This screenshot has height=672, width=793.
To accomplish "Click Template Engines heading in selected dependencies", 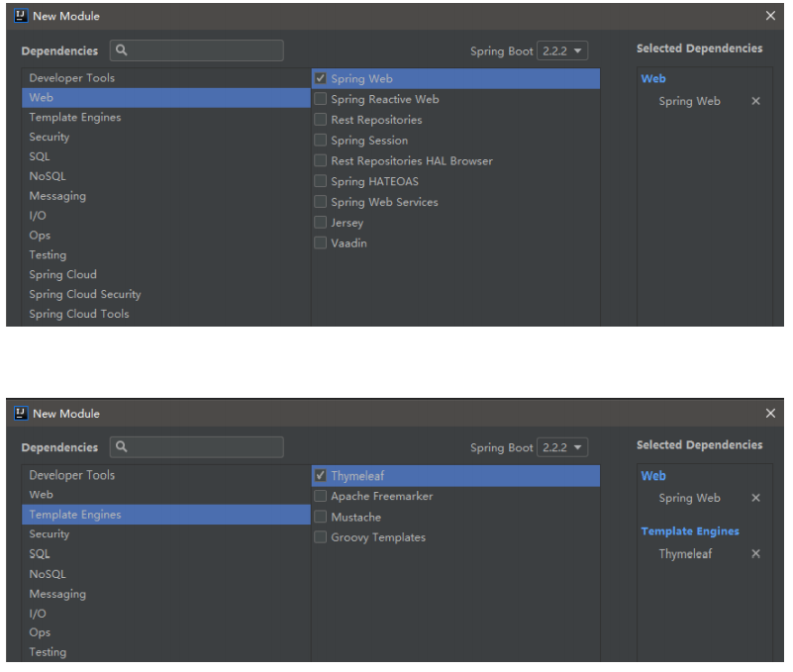I will click(x=690, y=530).
